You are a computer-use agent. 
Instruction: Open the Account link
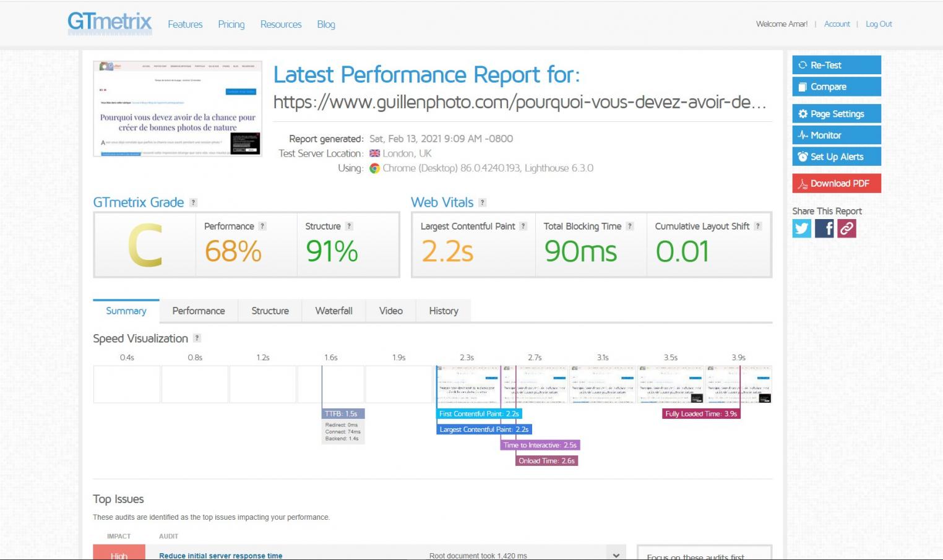837,24
